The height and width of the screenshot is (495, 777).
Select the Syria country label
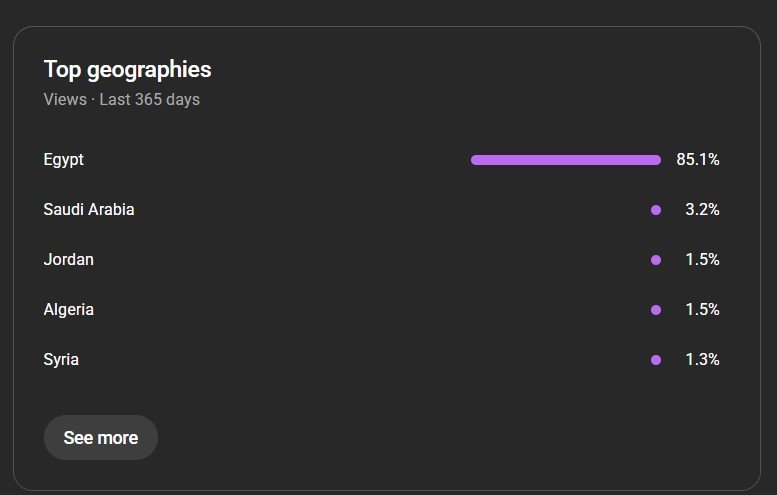61,360
